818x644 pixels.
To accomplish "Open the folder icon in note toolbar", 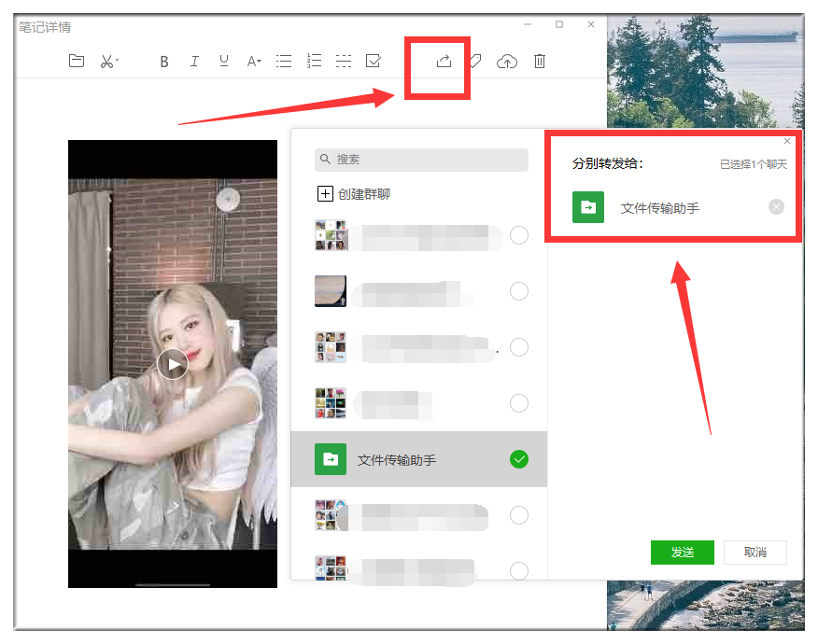I will [77, 61].
